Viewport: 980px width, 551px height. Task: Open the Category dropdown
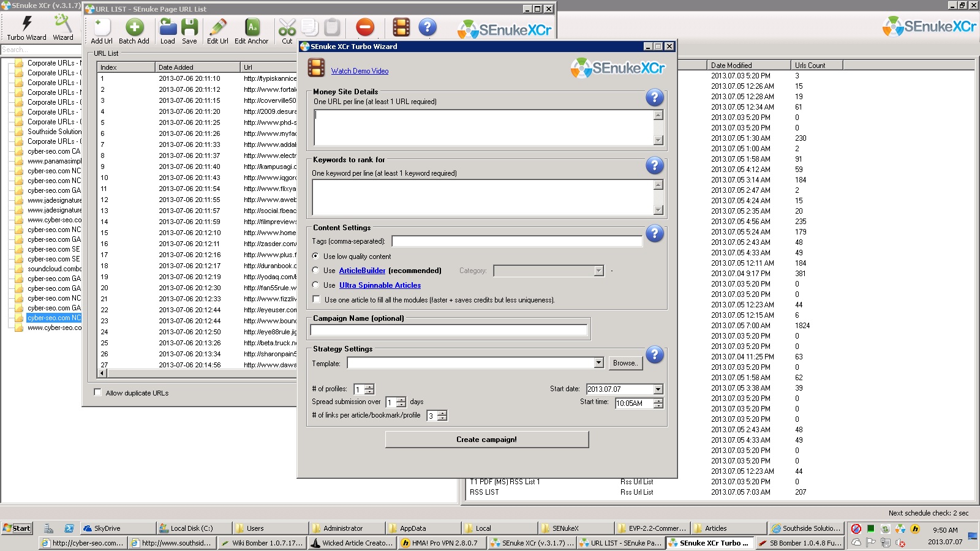(598, 271)
